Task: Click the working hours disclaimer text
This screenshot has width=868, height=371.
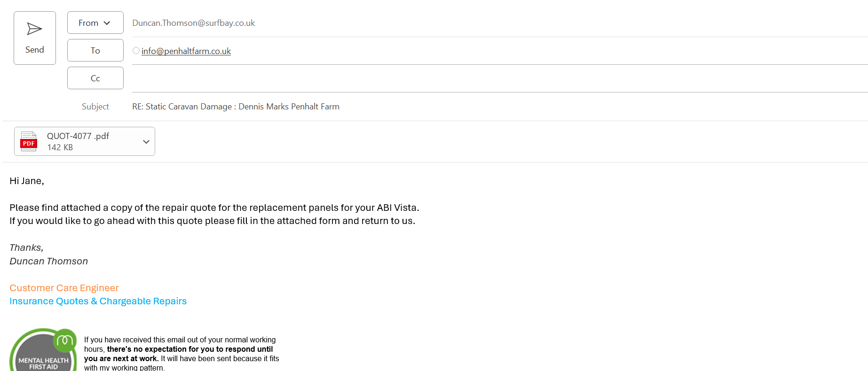Action: point(181,354)
